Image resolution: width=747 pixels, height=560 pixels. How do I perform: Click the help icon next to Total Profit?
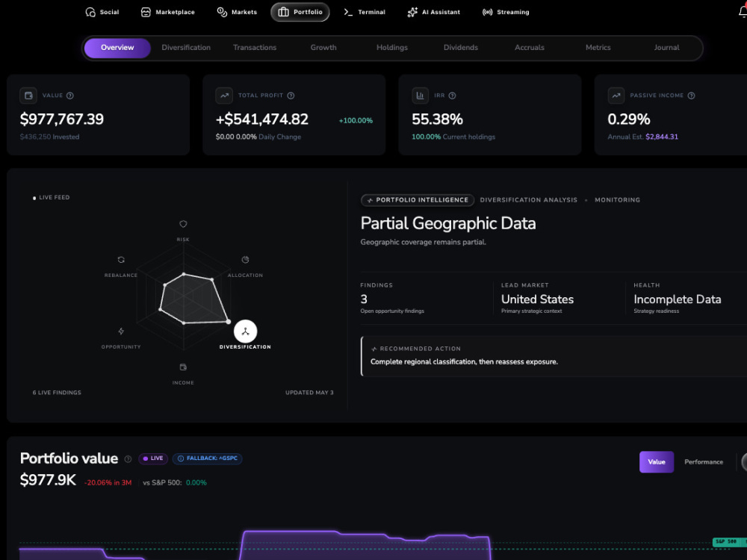coord(291,96)
